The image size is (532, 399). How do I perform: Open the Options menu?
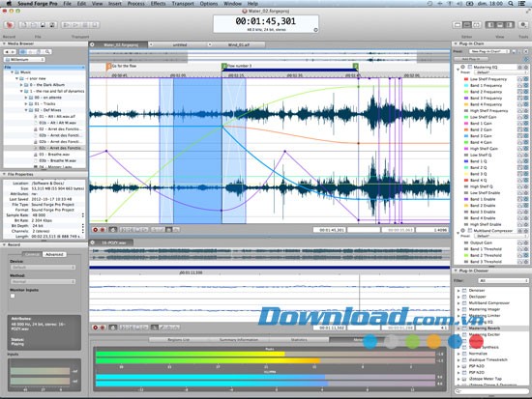click(209, 4)
